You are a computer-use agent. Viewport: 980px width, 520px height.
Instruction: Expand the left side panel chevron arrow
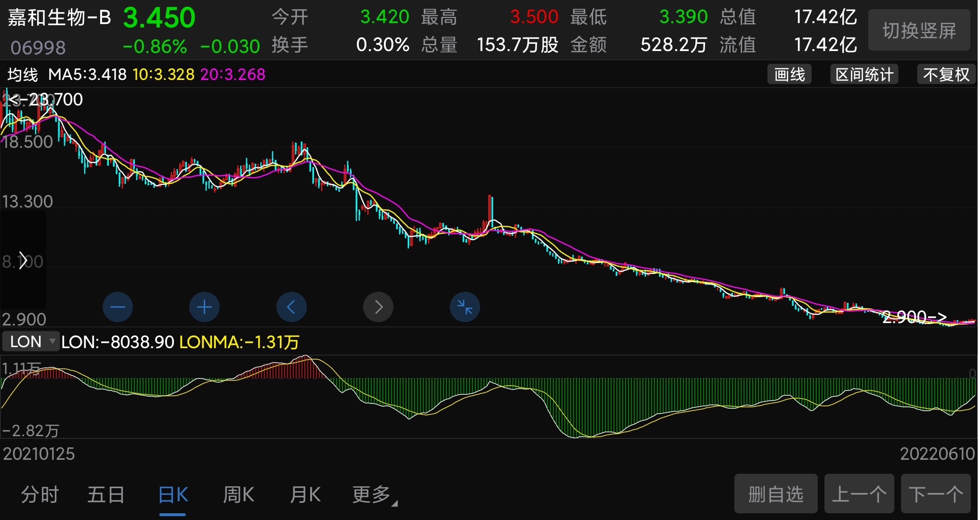point(22,260)
